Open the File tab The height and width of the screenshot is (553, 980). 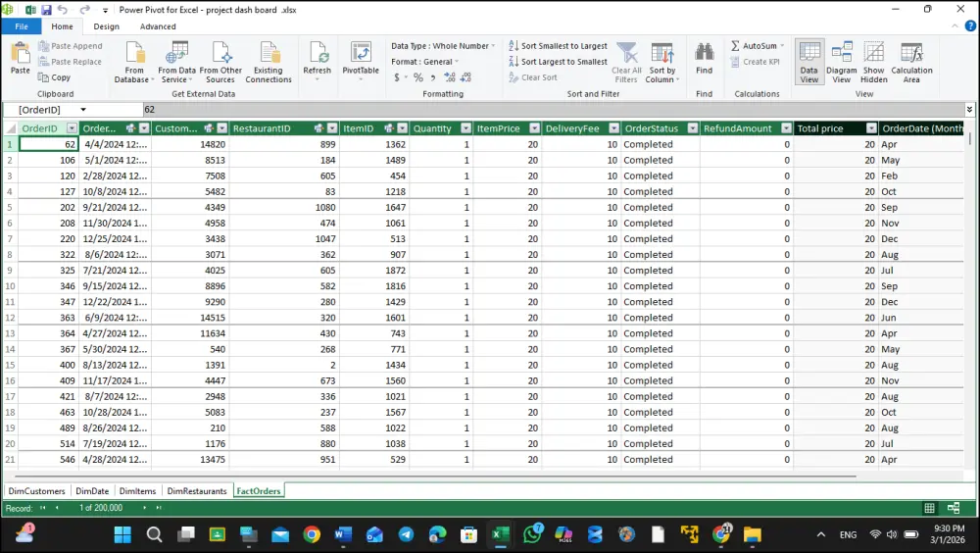coord(22,26)
